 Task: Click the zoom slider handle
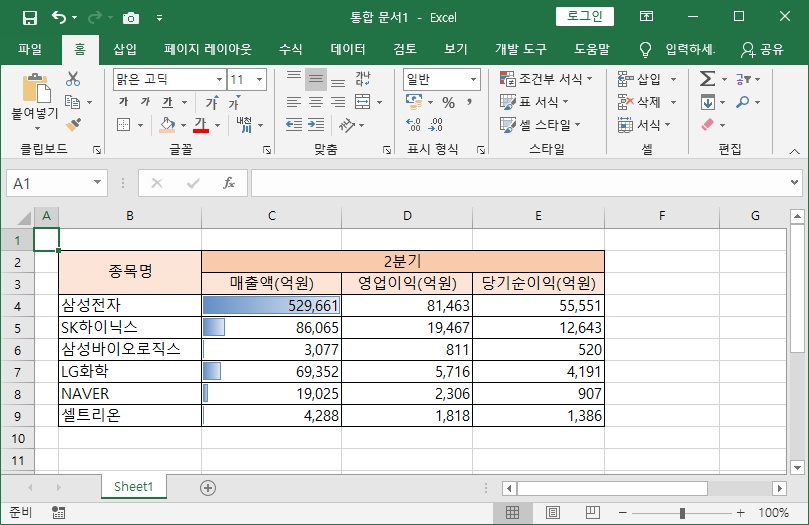pyautogui.click(x=682, y=513)
